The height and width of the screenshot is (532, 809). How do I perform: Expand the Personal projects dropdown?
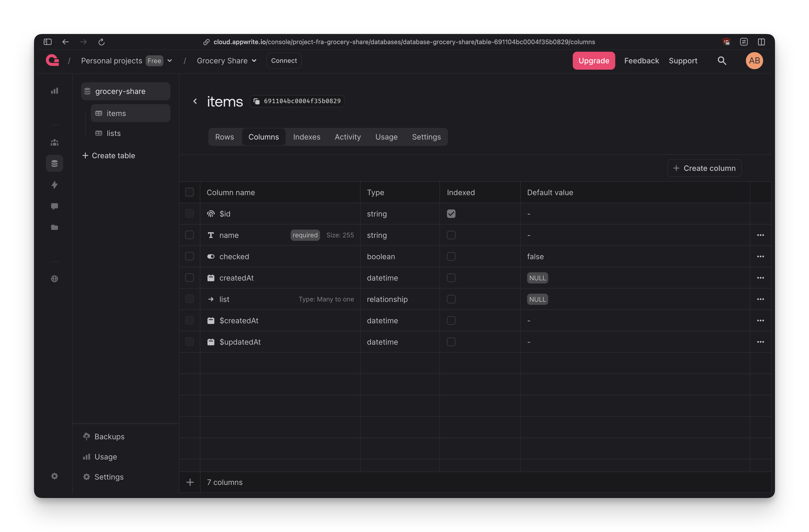(x=170, y=60)
